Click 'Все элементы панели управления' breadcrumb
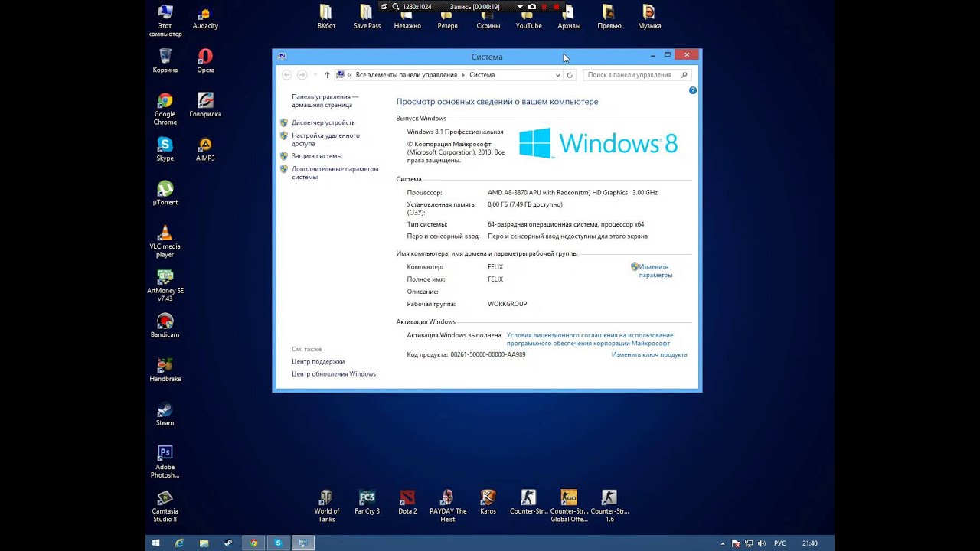 [x=406, y=75]
